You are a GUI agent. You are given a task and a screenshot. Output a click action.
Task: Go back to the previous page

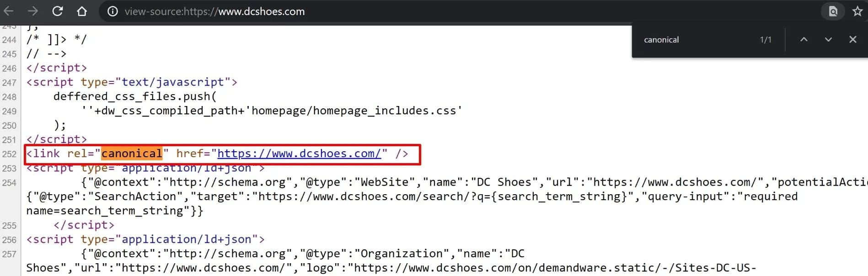[x=9, y=11]
